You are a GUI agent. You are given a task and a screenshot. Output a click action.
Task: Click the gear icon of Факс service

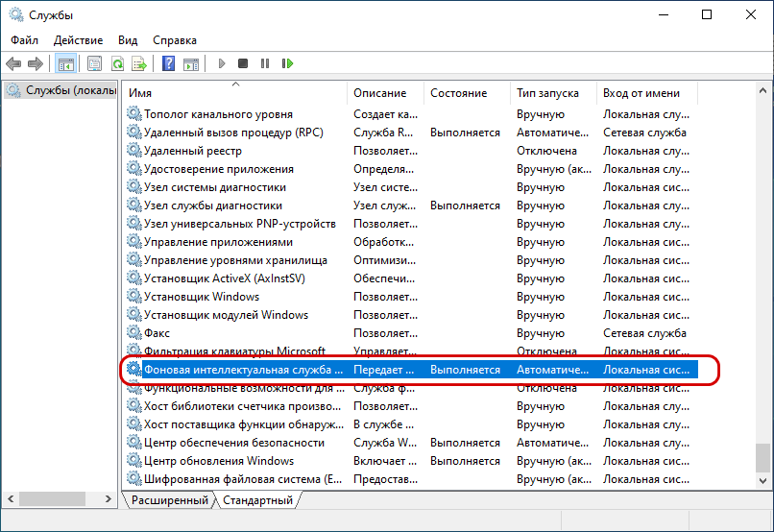[133, 332]
